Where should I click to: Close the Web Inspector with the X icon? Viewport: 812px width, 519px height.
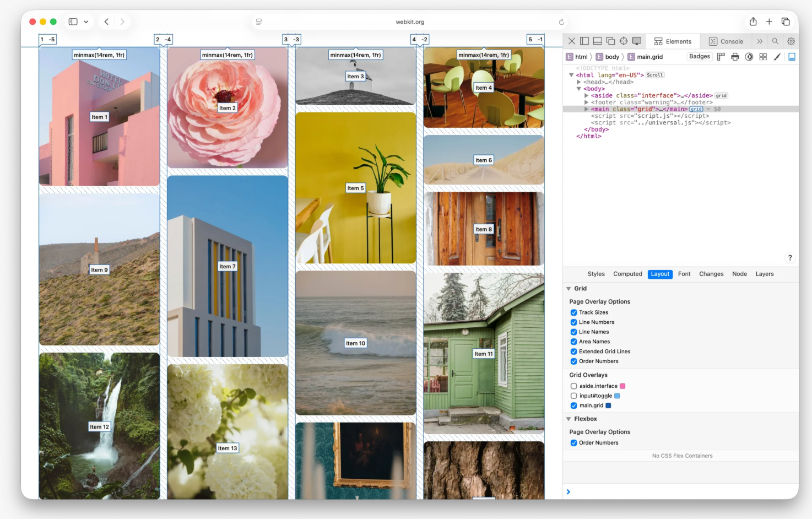click(x=572, y=41)
